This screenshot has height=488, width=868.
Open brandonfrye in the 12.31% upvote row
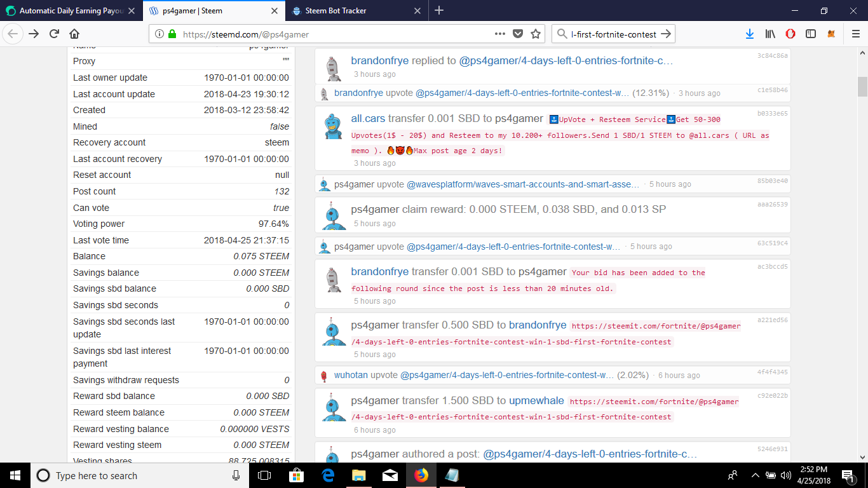pos(358,93)
